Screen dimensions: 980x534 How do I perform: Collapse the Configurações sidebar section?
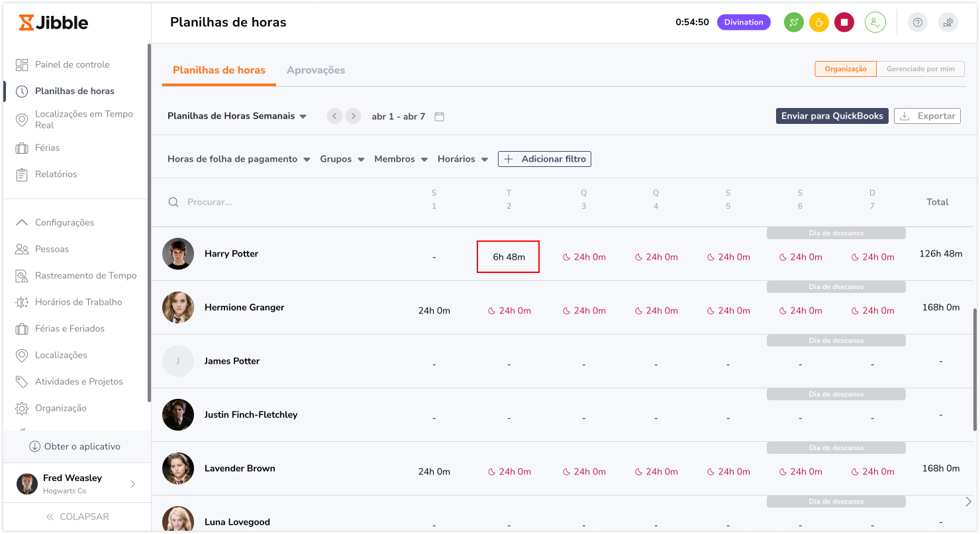[x=64, y=223]
